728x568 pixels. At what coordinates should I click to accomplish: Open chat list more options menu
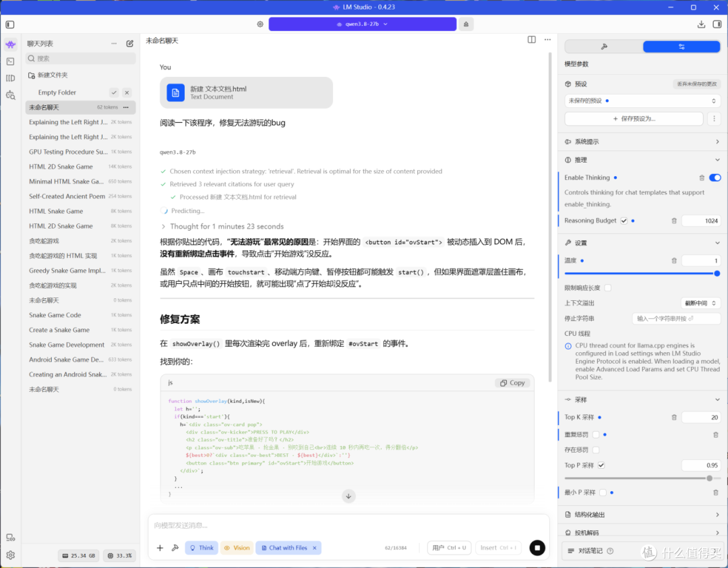114,44
